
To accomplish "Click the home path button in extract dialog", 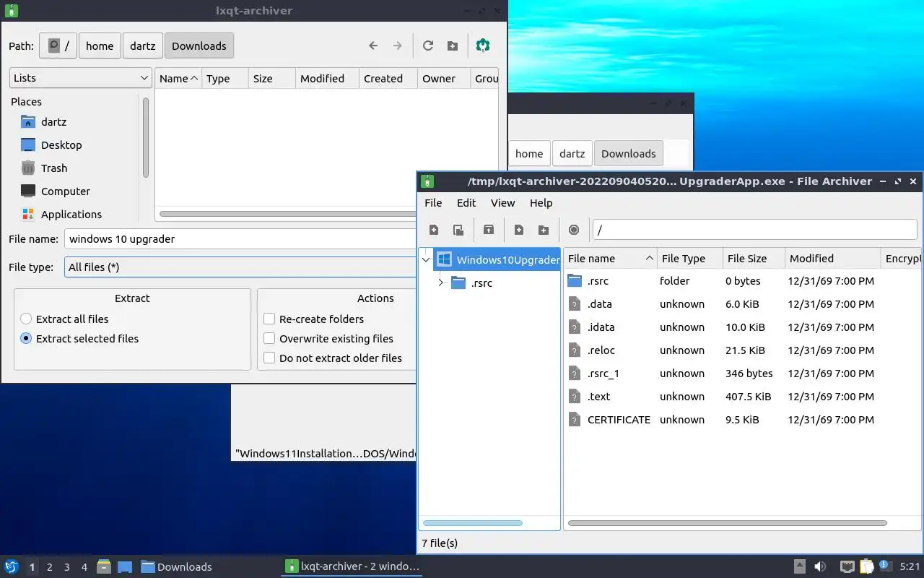I will [x=100, y=46].
